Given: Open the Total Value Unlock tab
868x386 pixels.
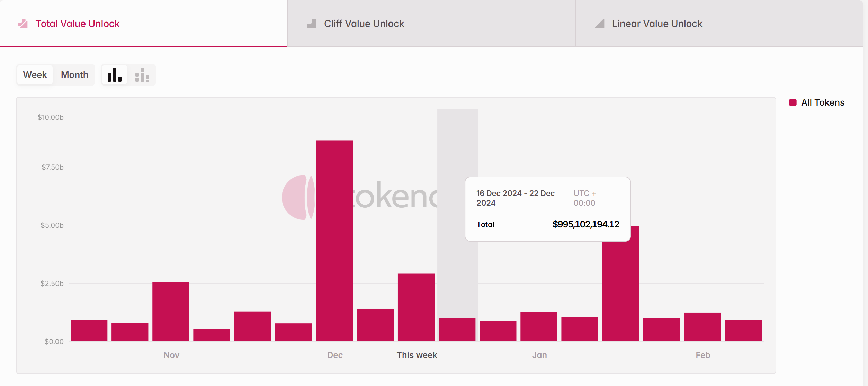Looking at the screenshot, I should pos(144,23).
